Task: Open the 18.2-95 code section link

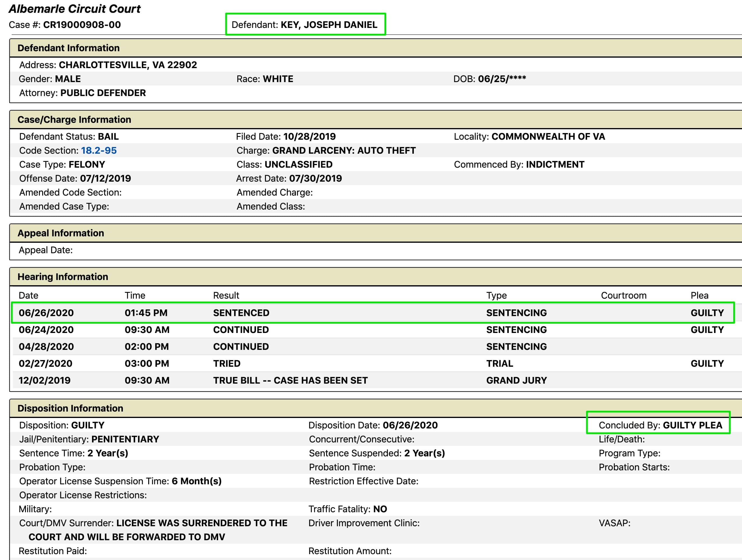Action: 99,150
